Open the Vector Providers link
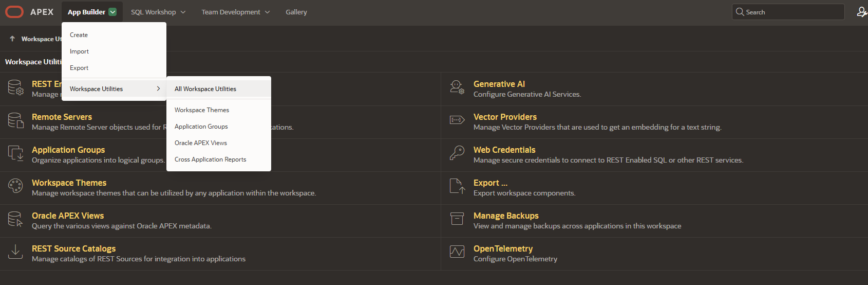 505,117
